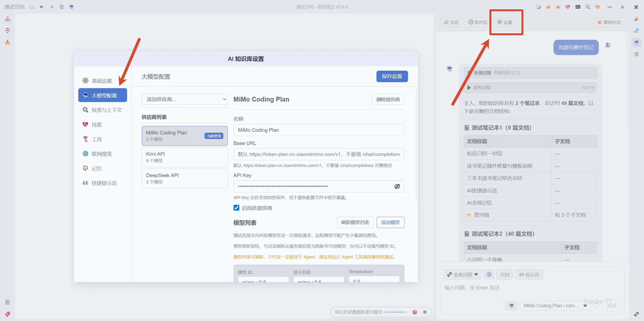Click the inbox tray icon in left dock
The height and width of the screenshot is (321, 644).
pos(7,42)
